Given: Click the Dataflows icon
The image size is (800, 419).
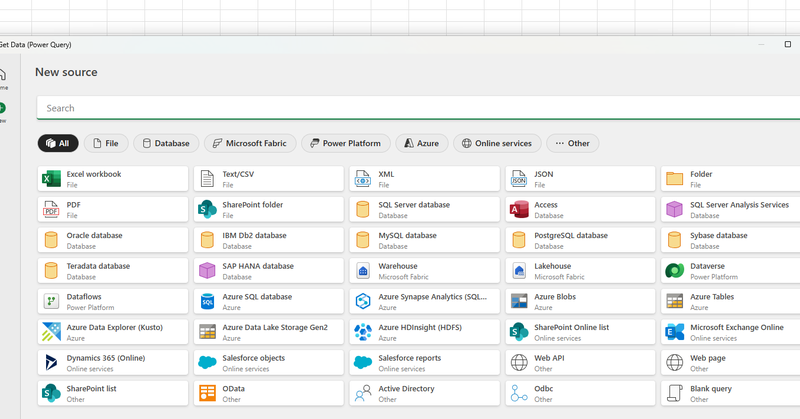Looking at the screenshot, I should [51, 302].
